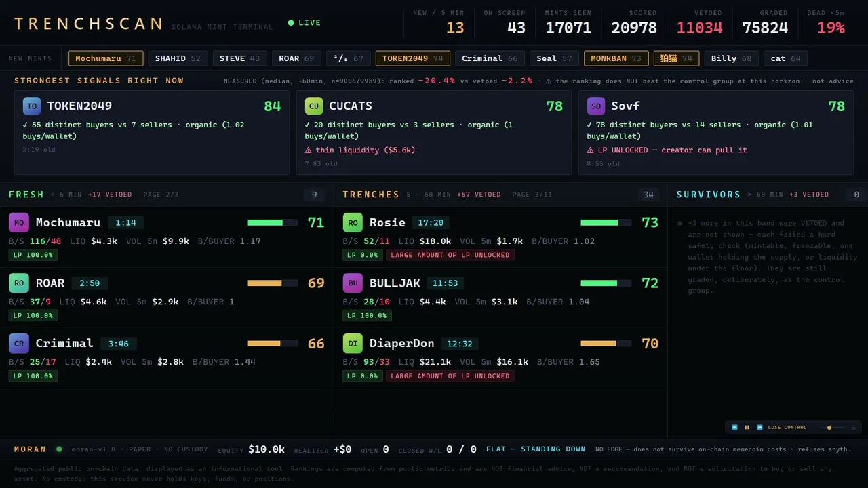The height and width of the screenshot is (488, 868).
Task: Click the DiaperDon DI token avatar
Action: (x=353, y=343)
